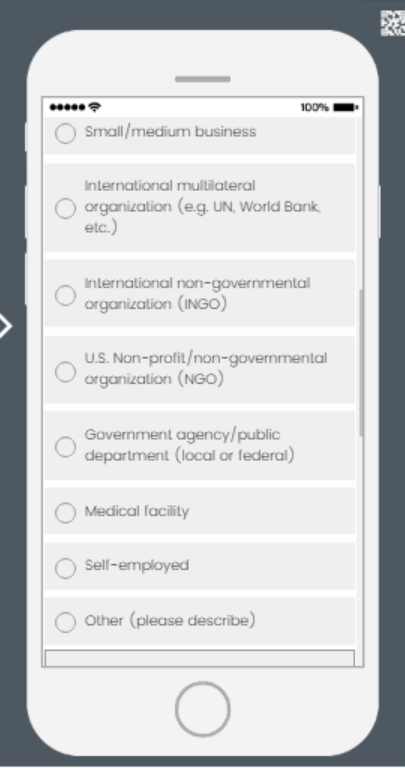This screenshot has height=768, width=405.
Task: Click the Medical facility option label
Action: 137,511
